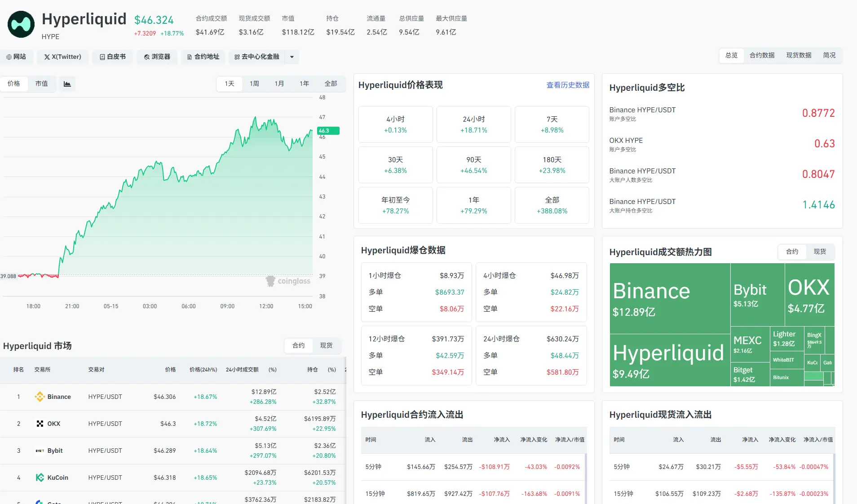Click the 年初至今 price performance card
Screen dimensions: 857x504
tap(396, 205)
